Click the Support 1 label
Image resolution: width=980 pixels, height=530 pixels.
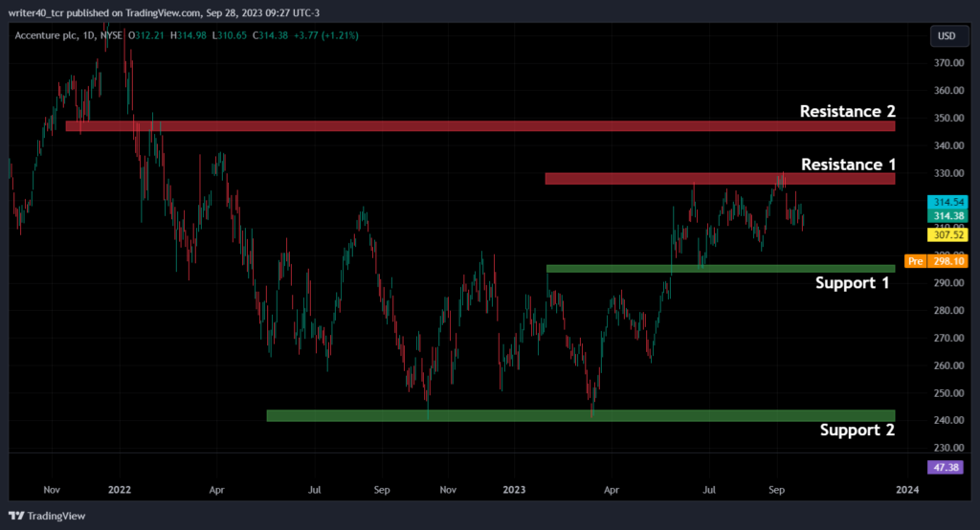852,283
